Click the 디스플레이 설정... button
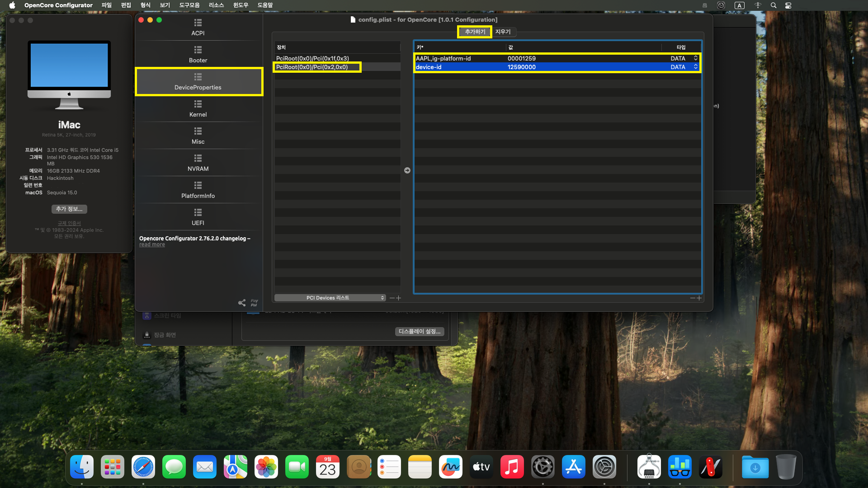This screenshot has width=868, height=488. pyautogui.click(x=420, y=332)
